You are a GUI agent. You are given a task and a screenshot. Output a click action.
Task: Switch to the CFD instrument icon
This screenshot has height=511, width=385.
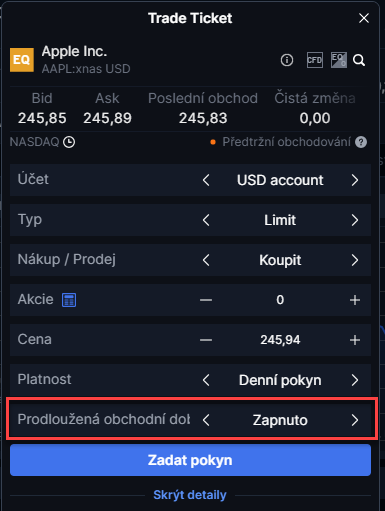[315, 60]
